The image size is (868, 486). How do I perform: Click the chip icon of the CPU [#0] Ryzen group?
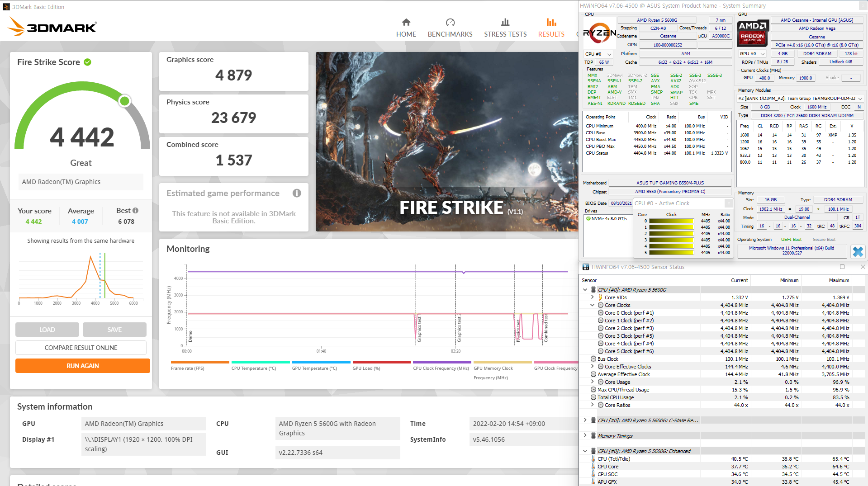593,290
